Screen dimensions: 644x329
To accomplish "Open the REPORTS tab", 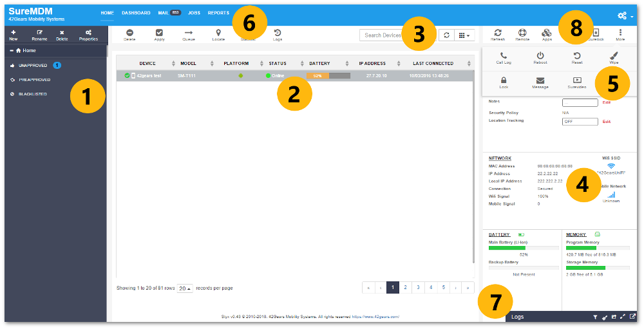I will (218, 13).
